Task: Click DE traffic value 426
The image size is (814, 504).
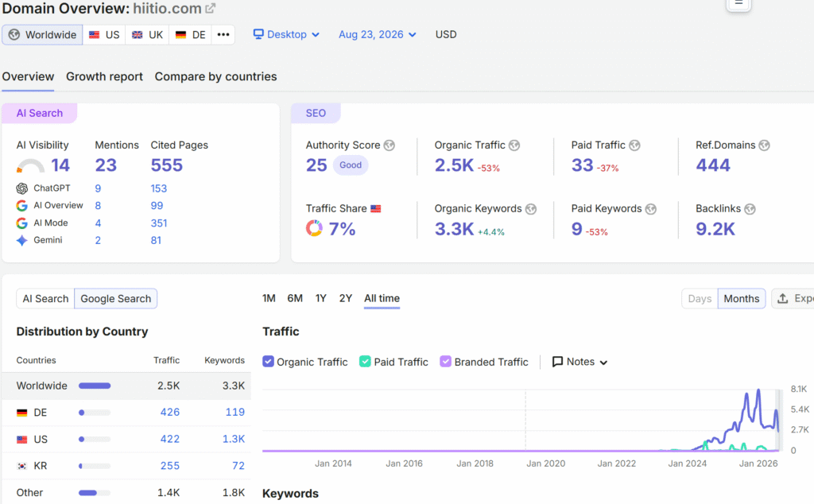Action: 170,412
